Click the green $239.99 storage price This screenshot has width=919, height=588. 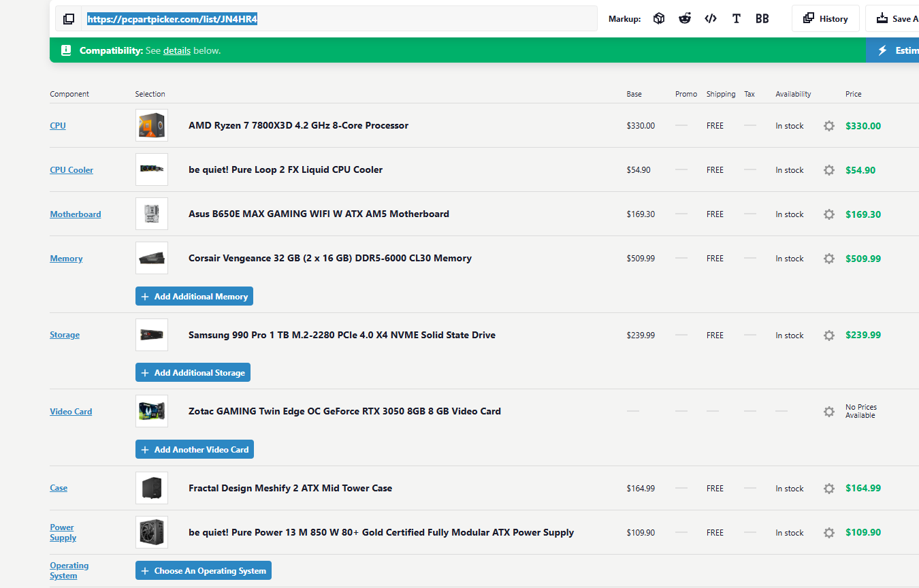coord(863,335)
